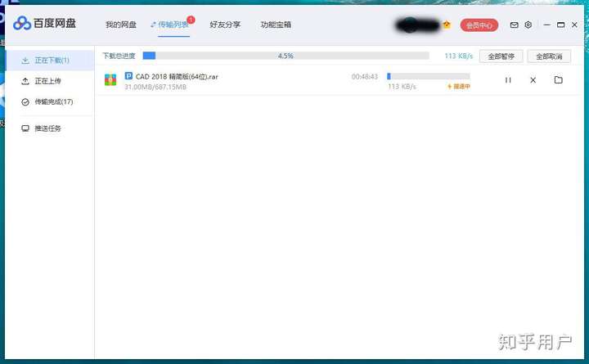Viewport: 589px width, 364px height.
Task: Click the orange speed-up 提速中 link
Action: [459, 87]
